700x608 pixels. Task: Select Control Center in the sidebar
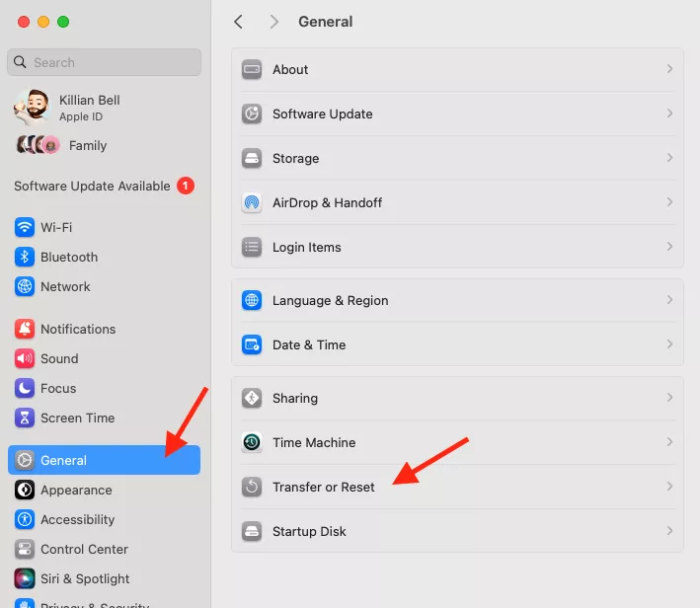click(x=104, y=549)
